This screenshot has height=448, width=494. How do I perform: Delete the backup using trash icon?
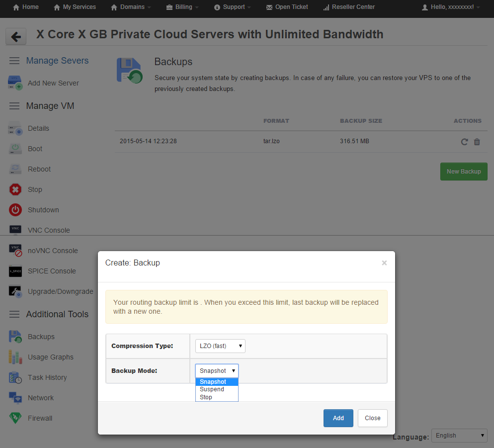477,142
